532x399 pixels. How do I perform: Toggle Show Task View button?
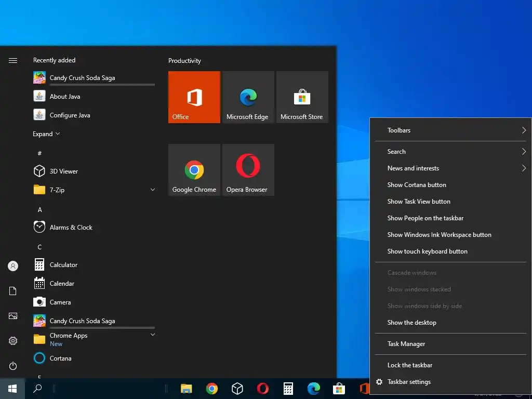(x=450, y=202)
